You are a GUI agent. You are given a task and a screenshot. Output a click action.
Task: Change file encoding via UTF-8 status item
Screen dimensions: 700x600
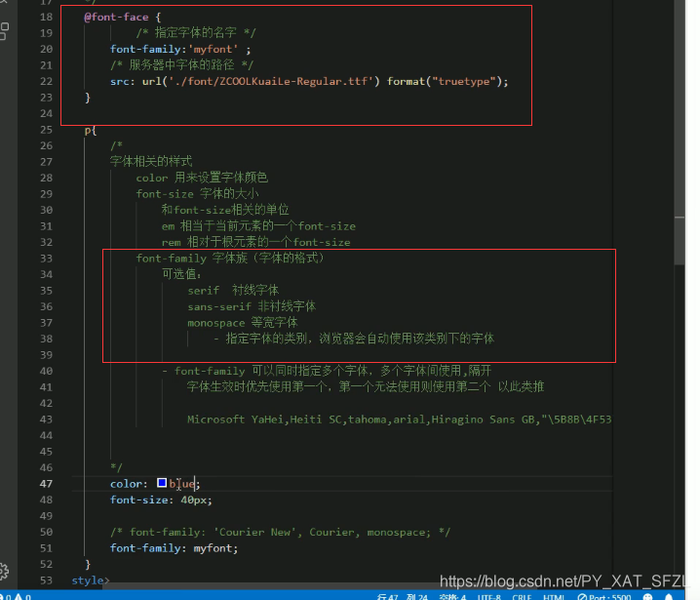click(489, 597)
